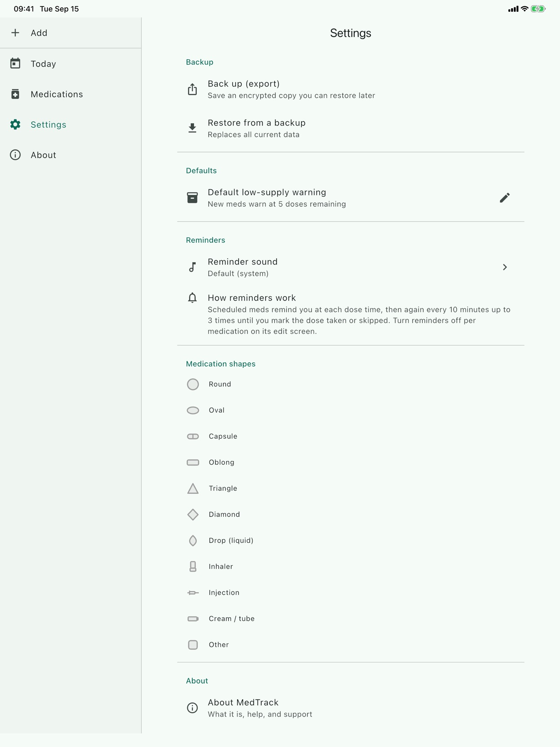Click the download icon for Restore from a backup
Viewport: 560px width, 747px height.
192,128
